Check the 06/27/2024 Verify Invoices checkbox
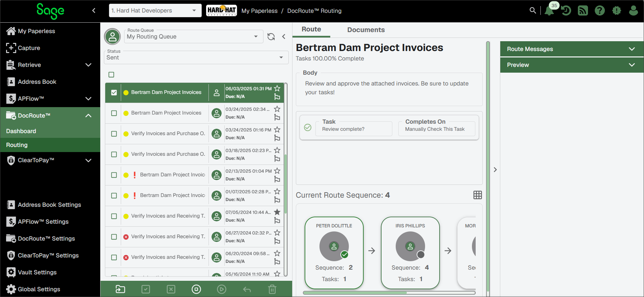 pyautogui.click(x=114, y=237)
